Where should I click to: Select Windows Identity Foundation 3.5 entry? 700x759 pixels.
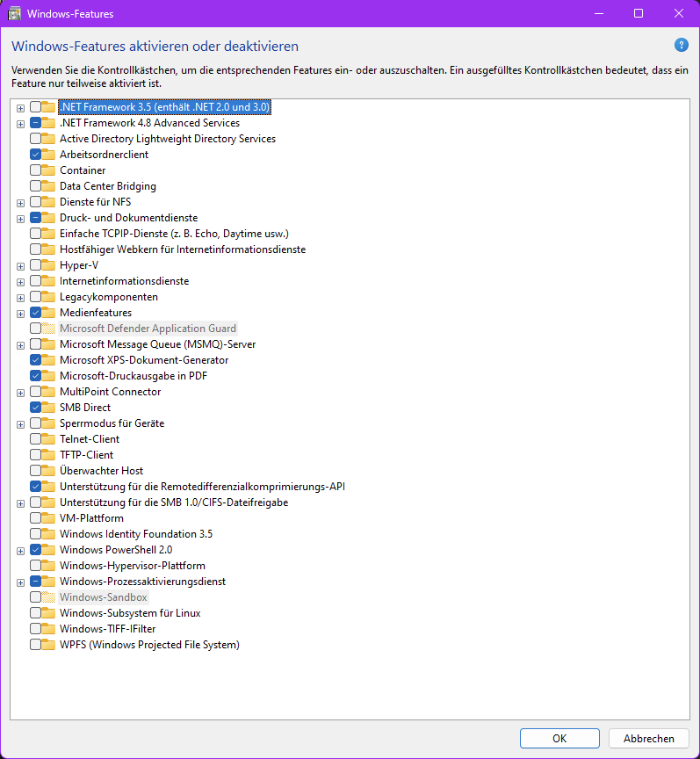(136, 534)
